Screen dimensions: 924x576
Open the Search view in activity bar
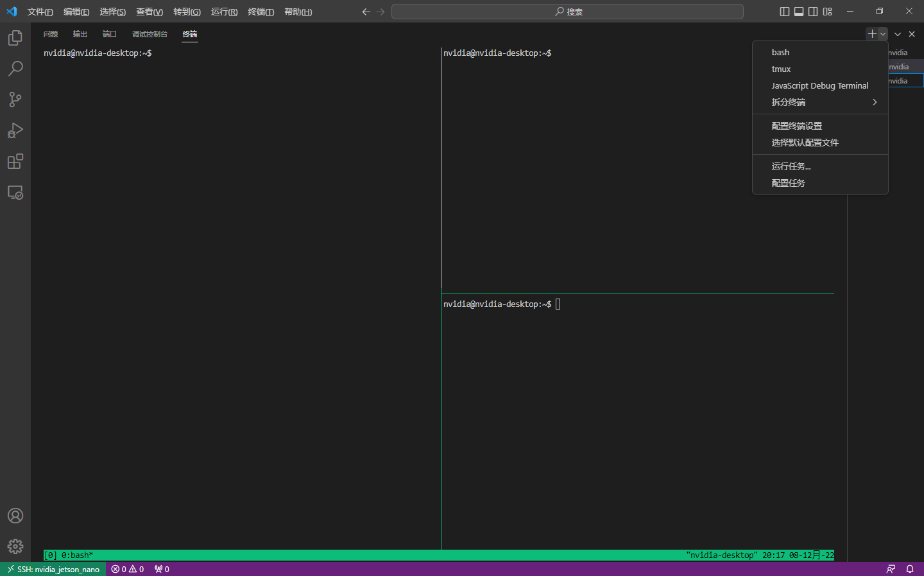coord(15,69)
